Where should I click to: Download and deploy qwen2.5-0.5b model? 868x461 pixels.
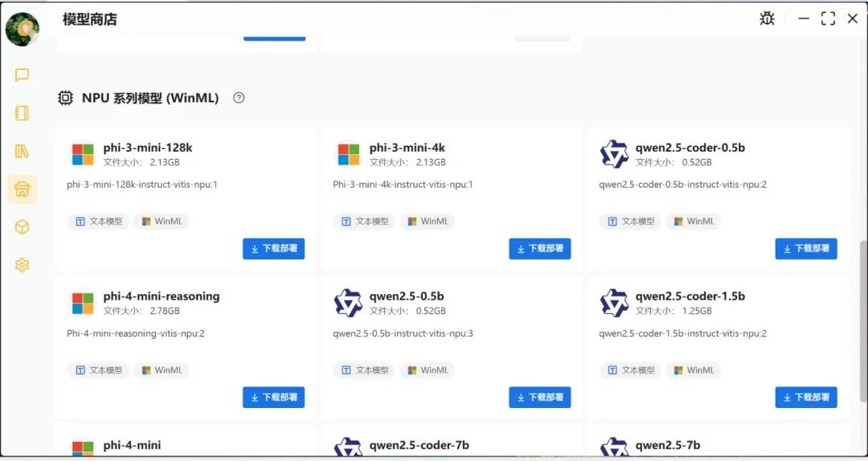click(539, 398)
